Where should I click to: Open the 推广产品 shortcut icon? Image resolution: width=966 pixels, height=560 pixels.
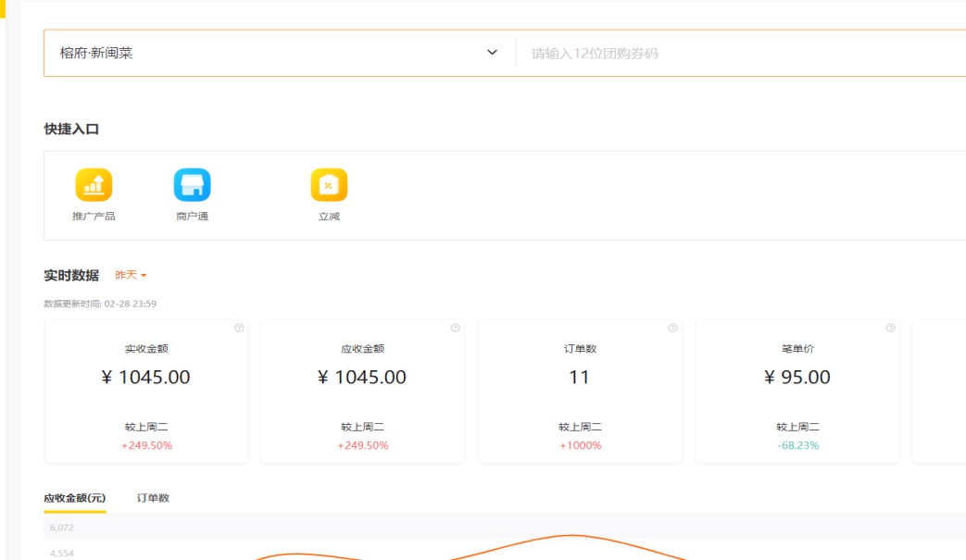94,185
